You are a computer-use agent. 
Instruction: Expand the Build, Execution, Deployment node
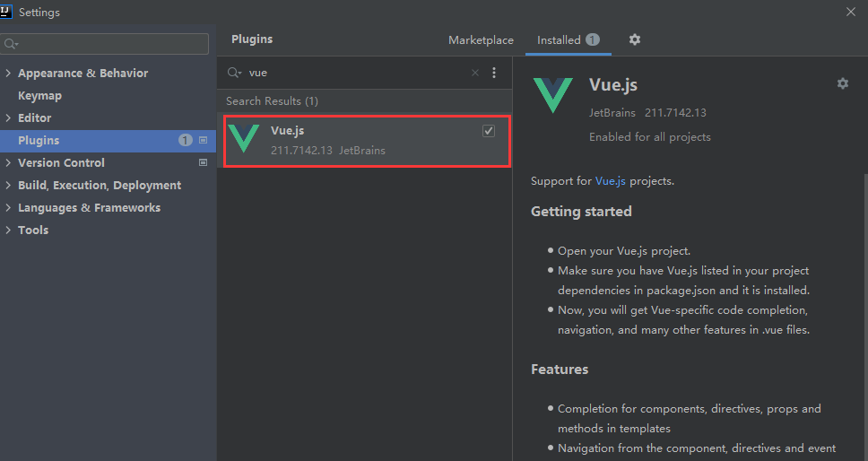(8, 186)
